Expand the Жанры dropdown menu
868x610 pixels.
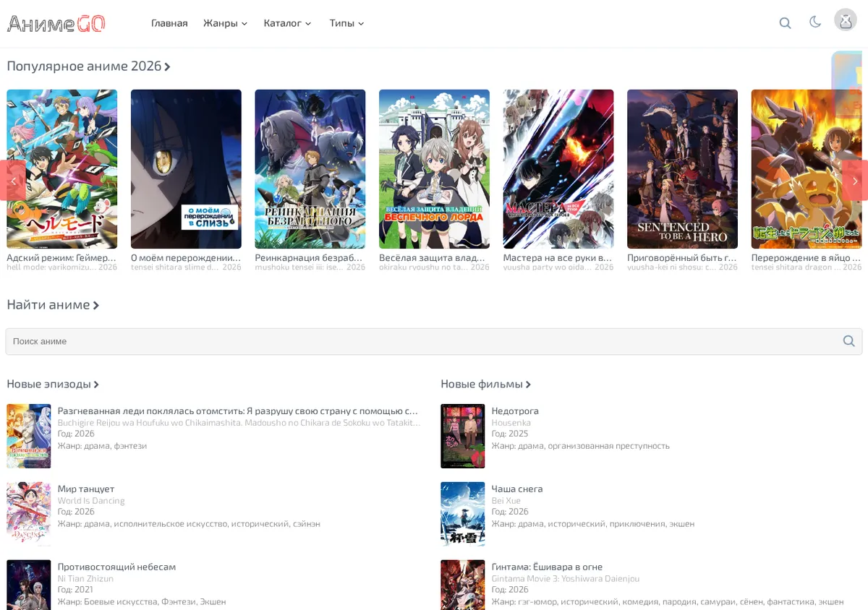coord(226,23)
